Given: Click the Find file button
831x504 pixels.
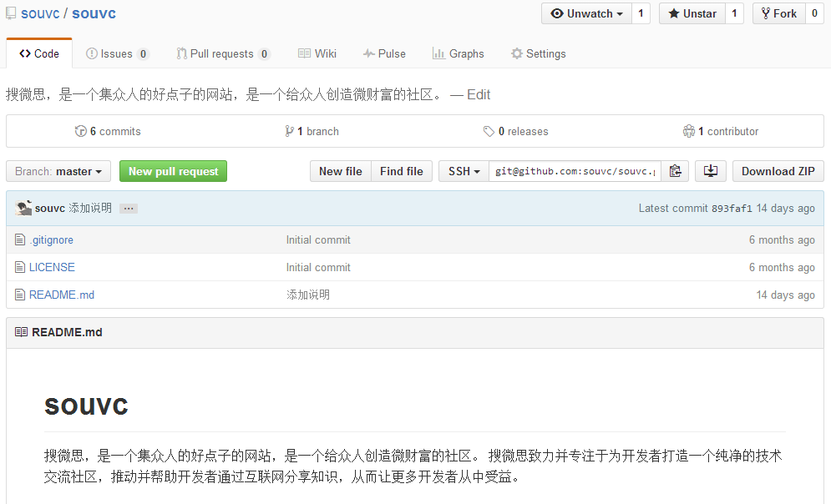Looking at the screenshot, I should point(402,172).
